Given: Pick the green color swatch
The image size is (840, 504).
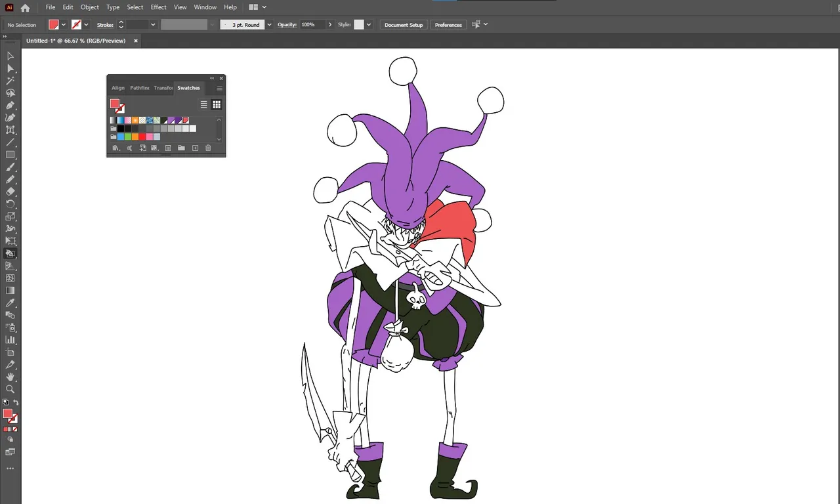Looking at the screenshot, I should point(128,136).
